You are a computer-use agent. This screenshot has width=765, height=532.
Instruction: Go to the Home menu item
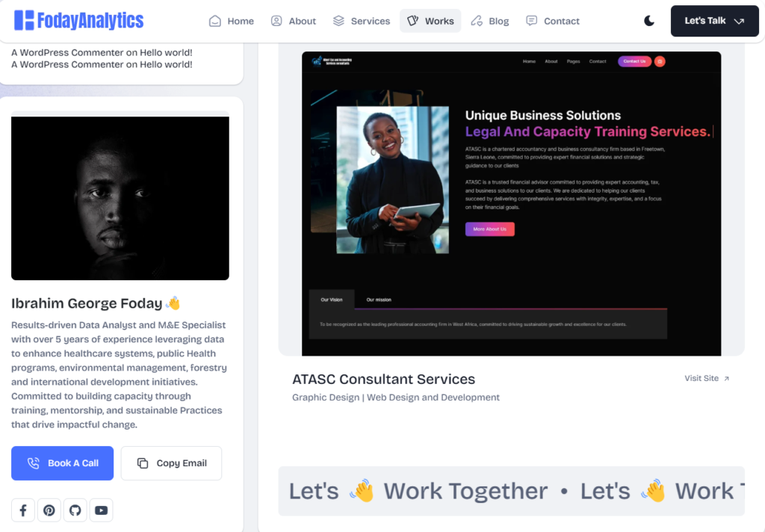tap(232, 21)
